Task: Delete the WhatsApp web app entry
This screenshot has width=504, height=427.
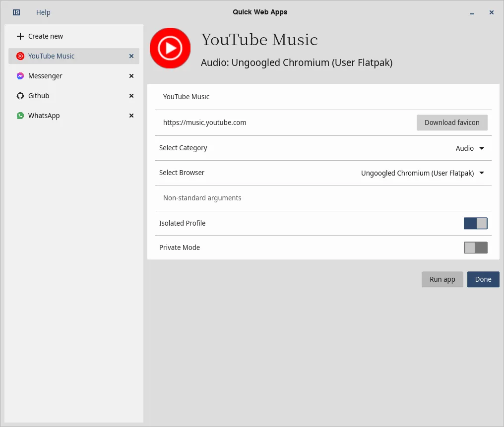Action: click(x=131, y=116)
